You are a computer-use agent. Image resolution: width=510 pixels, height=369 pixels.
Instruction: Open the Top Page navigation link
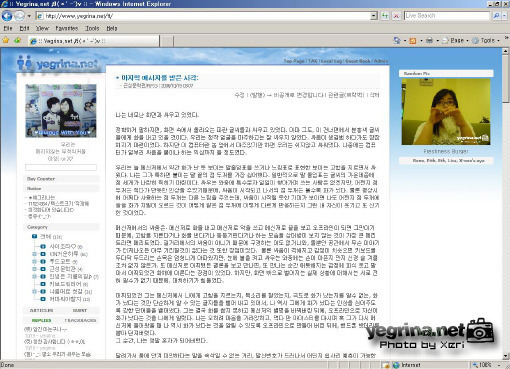(x=294, y=61)
